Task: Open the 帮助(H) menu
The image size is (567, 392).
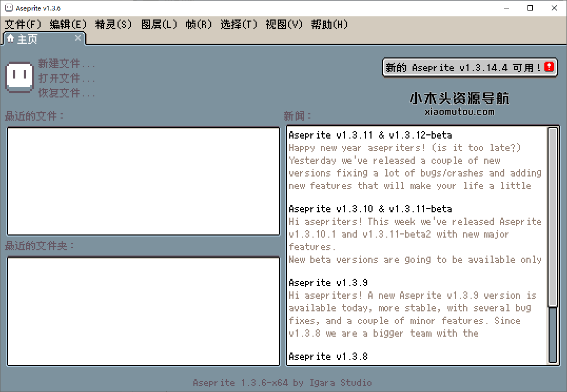Action: (x=329, y=25)
